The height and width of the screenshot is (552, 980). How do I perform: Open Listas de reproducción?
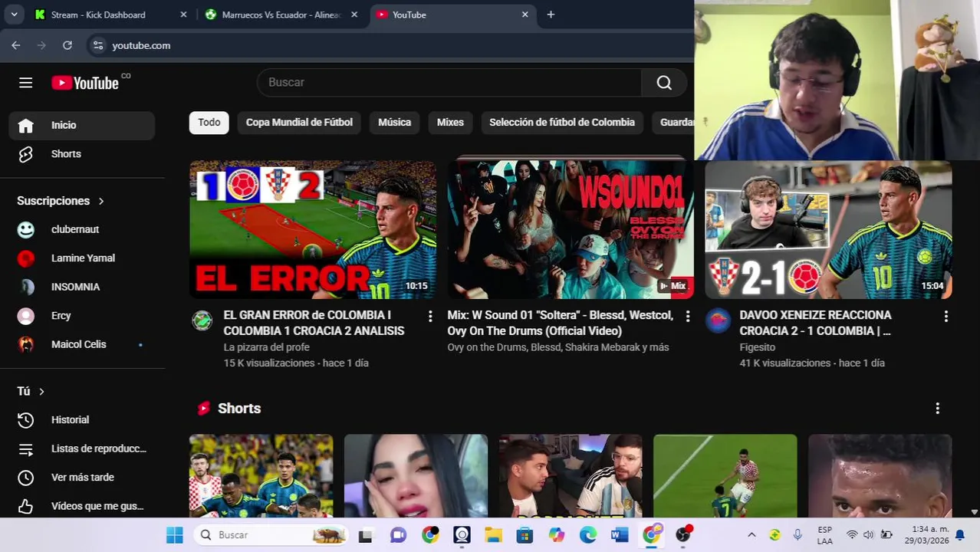[x=82, y=449]
